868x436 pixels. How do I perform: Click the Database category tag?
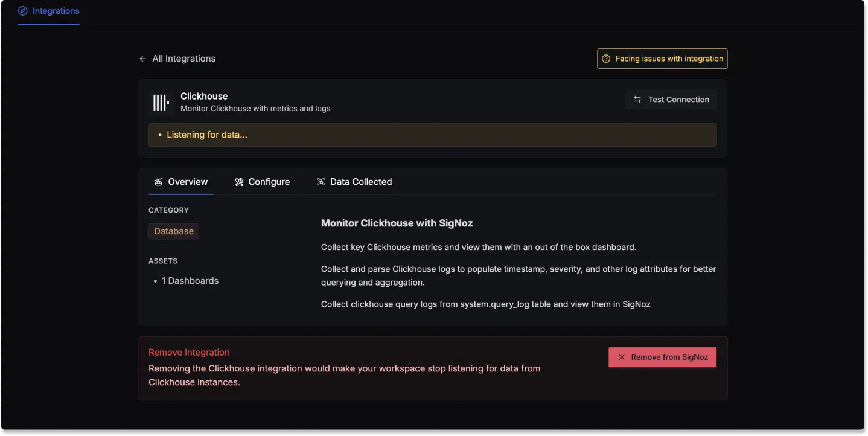click(x=174, y=231)
